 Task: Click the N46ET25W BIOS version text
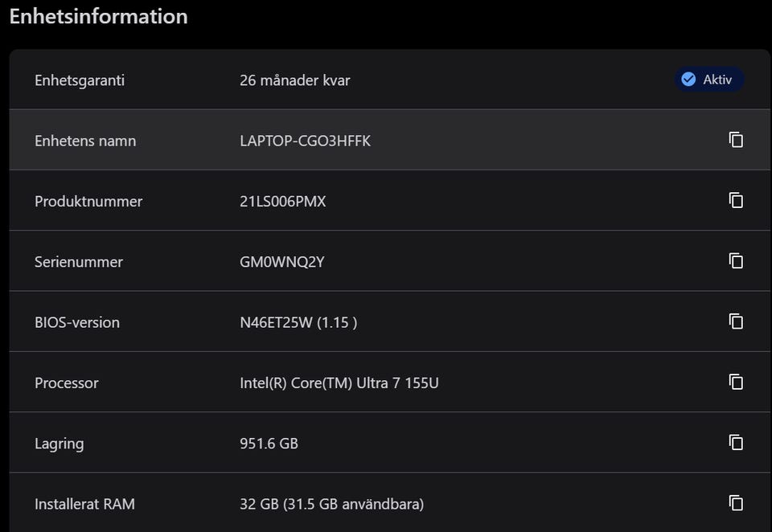pos(298,322)
